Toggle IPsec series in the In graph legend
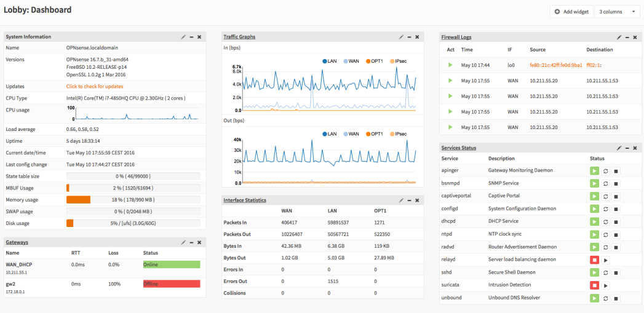Viewport: 644px width, 313px height. click(398, 61)
